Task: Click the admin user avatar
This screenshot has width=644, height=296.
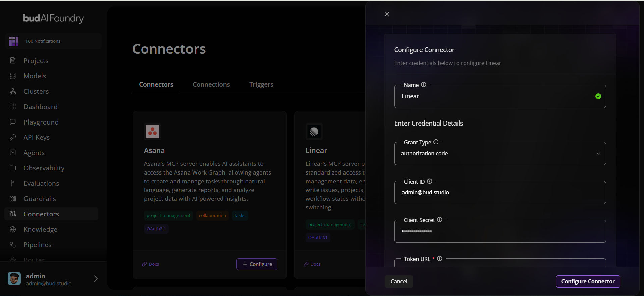Action: point(14,279)
